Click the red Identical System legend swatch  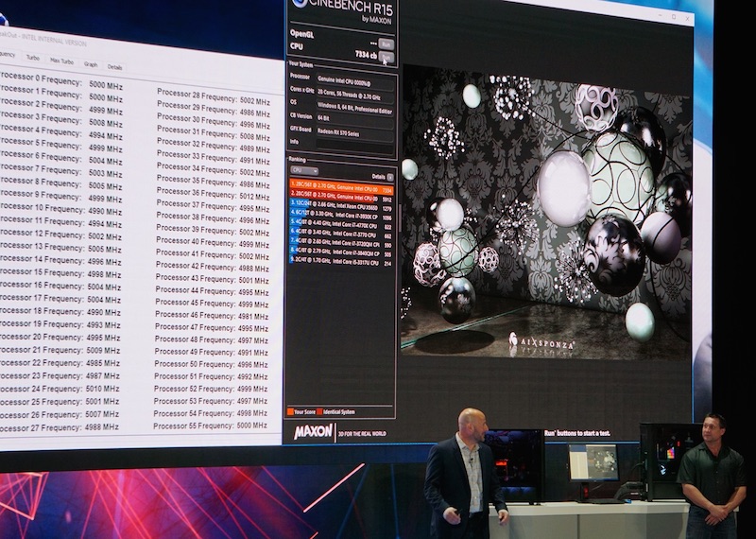319,411
